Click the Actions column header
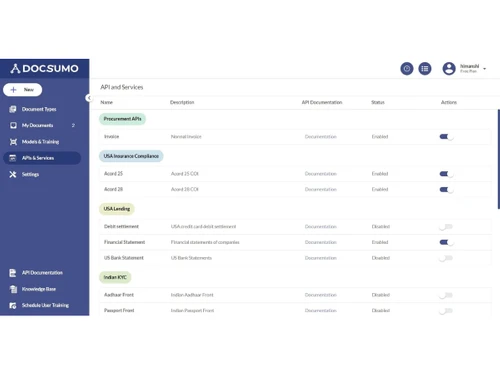 tap(449, 102)
